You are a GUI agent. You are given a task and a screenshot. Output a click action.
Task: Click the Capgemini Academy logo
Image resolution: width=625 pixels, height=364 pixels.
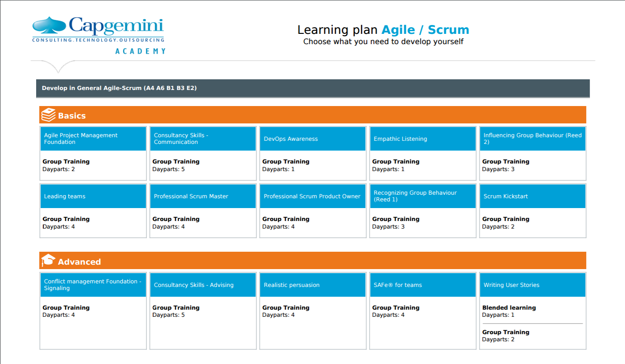coord(98,36)
